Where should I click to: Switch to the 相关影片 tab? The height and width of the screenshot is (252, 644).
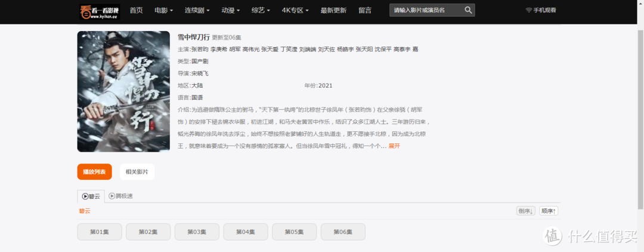tap(137, 172)
